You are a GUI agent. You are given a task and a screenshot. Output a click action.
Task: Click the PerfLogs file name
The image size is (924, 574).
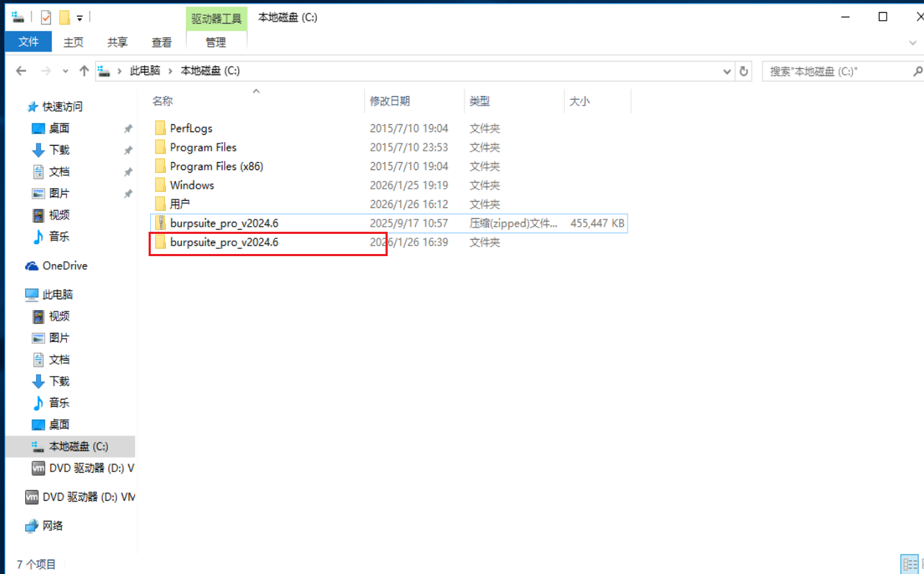pos(191,128)
